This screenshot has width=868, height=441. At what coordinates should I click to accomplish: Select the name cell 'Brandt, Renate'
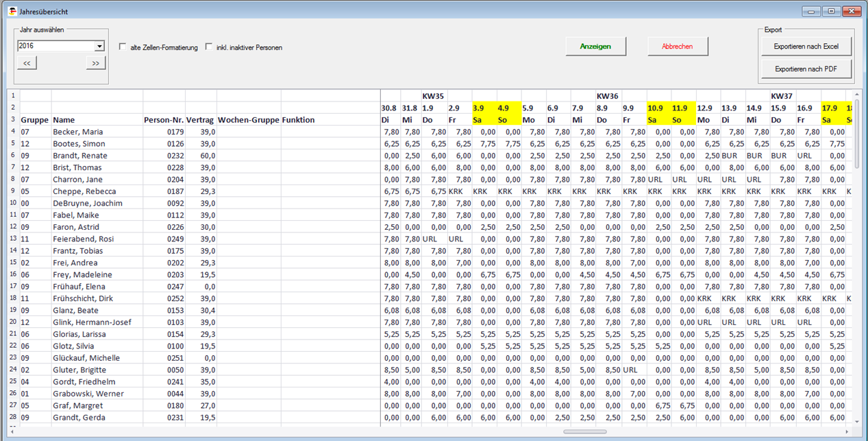click(97, 156)
